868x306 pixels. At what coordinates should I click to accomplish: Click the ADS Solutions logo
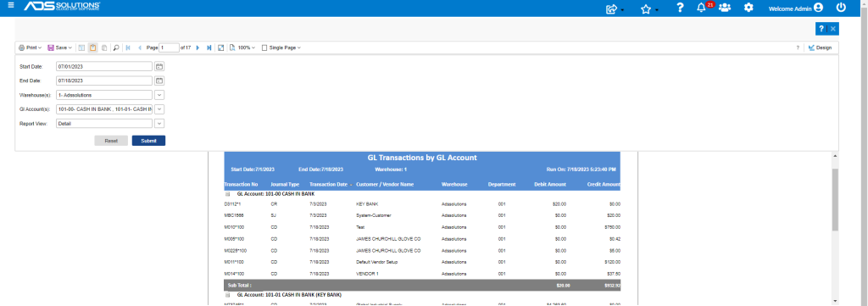point(62,7)
